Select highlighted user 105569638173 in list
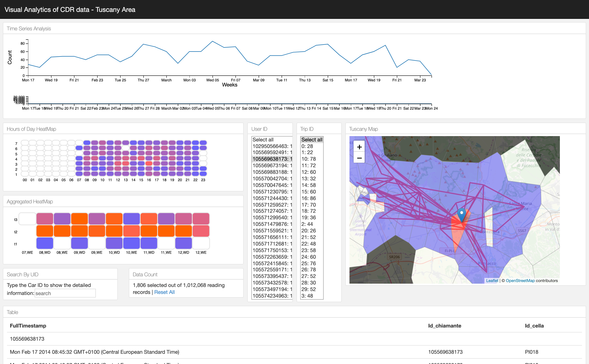The height and width of the screenshot is (364, 589). point(272,159)
